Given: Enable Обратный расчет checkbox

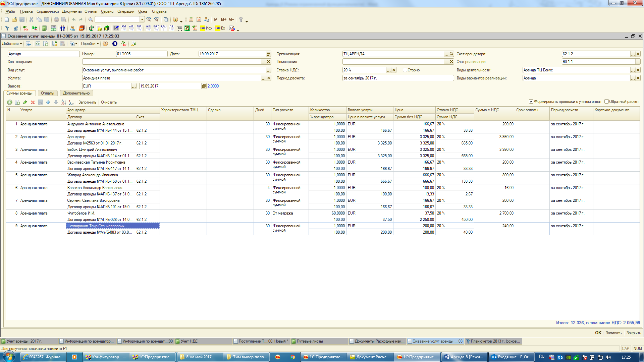Looking at the screenshot, I should coord(606,102).
